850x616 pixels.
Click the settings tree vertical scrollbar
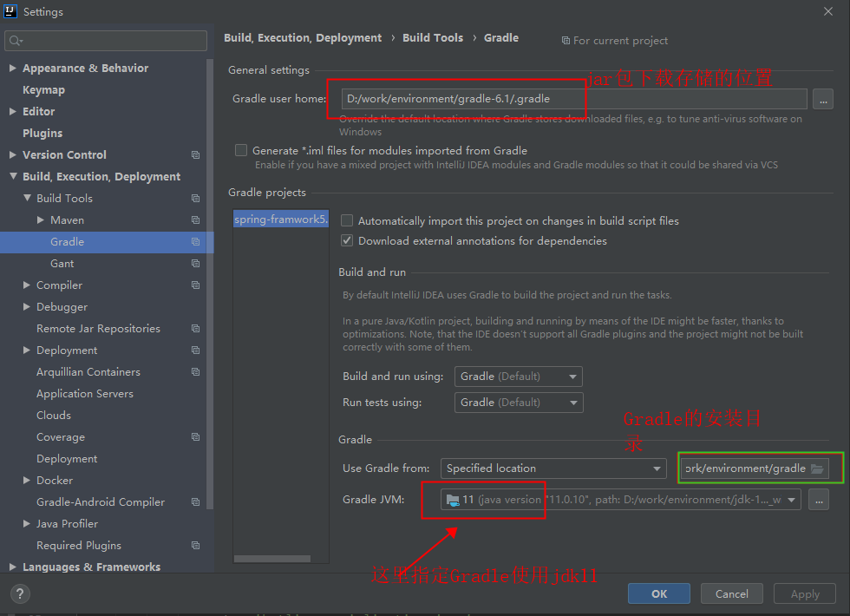pos(210,285)
